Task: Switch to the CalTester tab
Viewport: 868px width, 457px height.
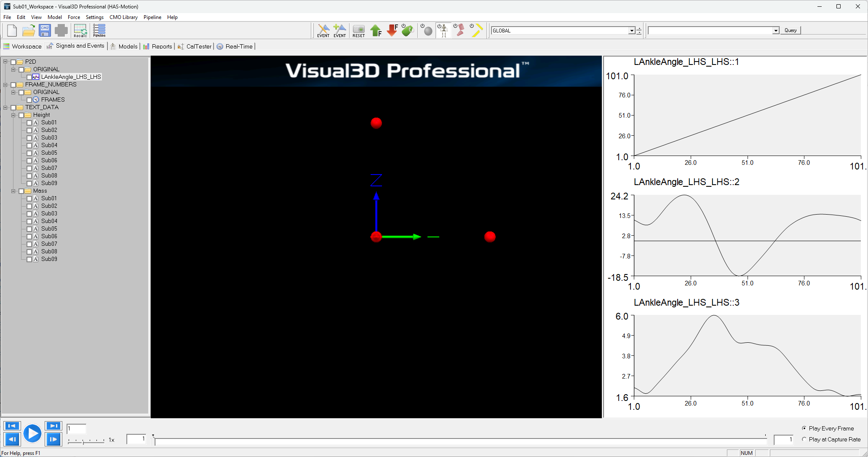Action: [195, 46]
